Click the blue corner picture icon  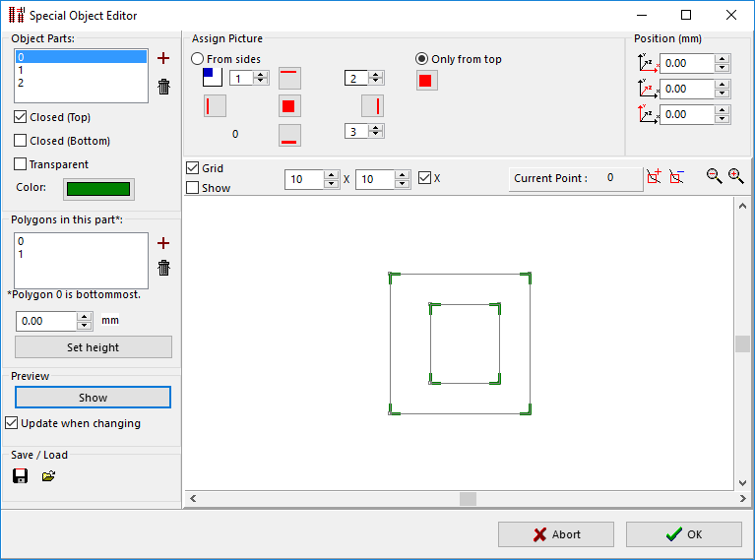click(213, 77)
